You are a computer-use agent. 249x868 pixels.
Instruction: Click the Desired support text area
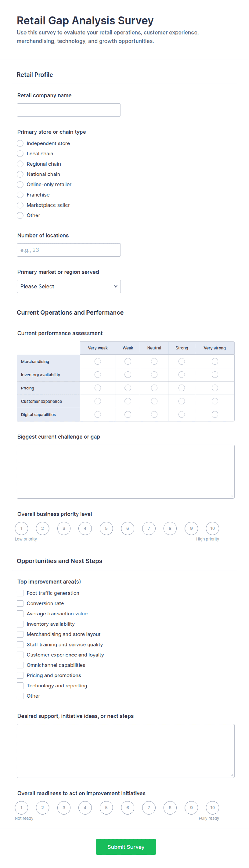tap(126, 751)
